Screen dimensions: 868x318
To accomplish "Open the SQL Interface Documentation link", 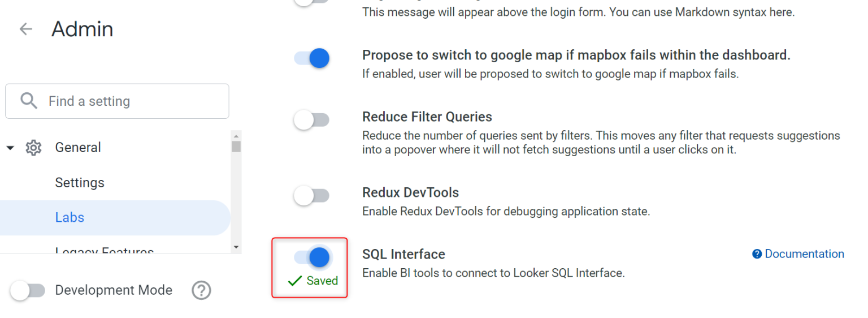I will pyautogui.click(x=804, y=254).
